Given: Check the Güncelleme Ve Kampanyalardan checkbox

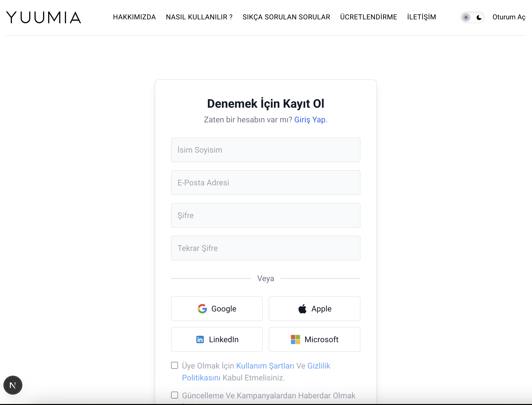Looking at the screenshot, I should point(175,395).
